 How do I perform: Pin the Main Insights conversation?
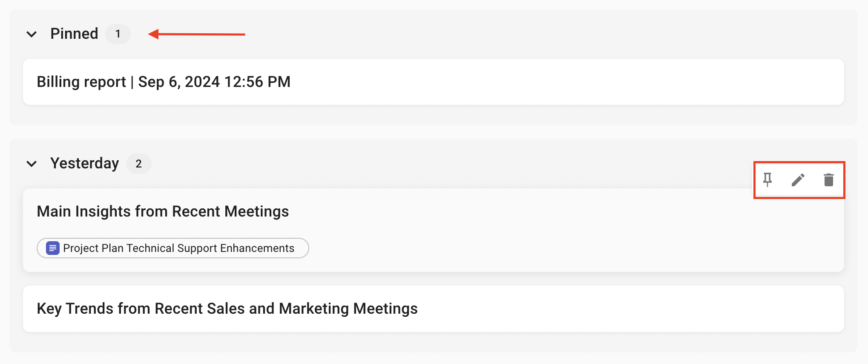tap(767, 180)
